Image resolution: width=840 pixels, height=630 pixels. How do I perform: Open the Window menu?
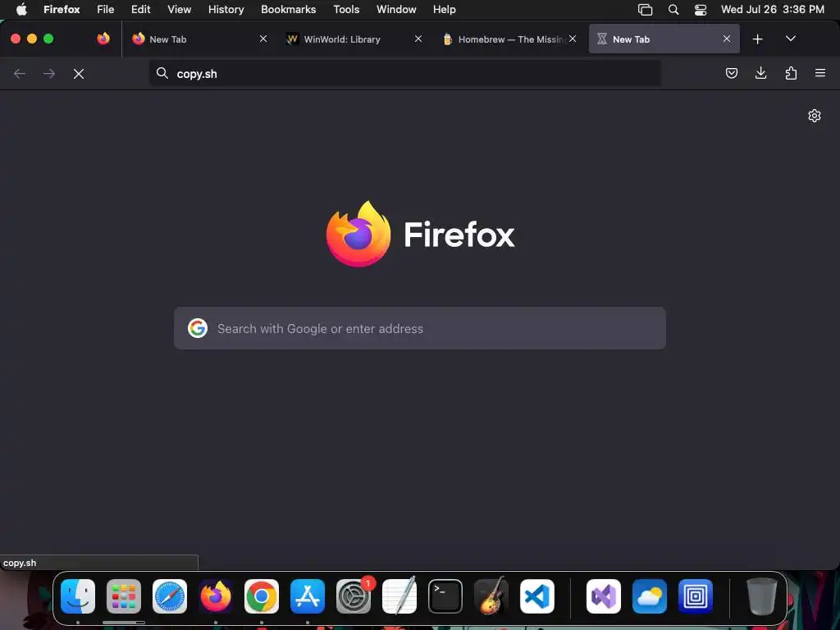[396, 10]
